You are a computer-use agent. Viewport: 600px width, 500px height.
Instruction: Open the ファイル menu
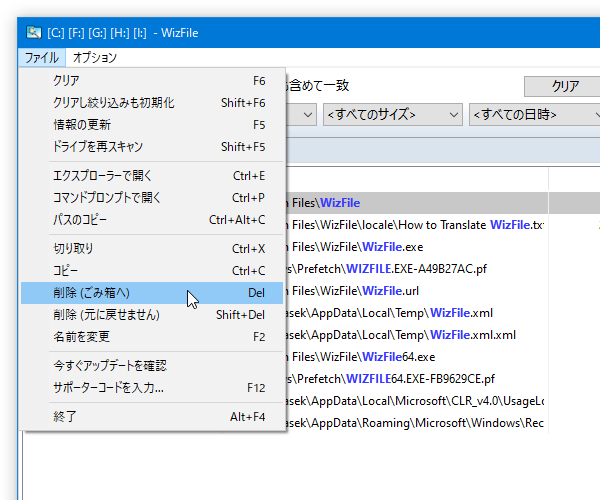pyautogui.click(x=42, y=57)
